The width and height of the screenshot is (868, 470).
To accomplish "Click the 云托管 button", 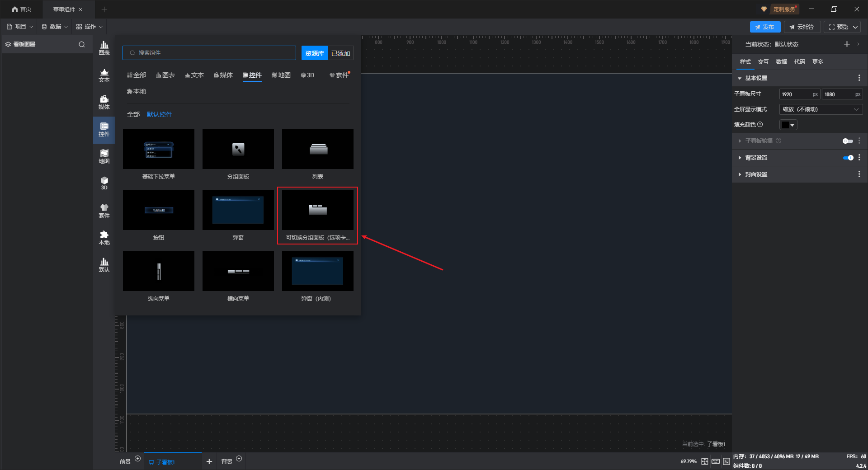I will tap(802, 27).
